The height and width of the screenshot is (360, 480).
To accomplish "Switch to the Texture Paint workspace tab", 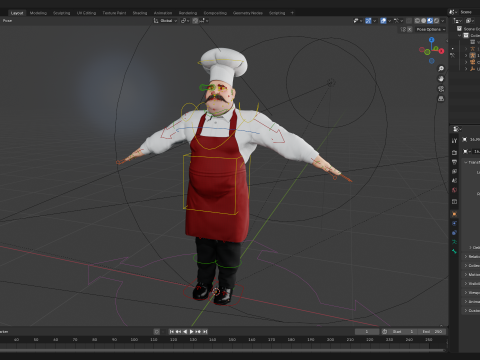I will click(x=114, y=13).
